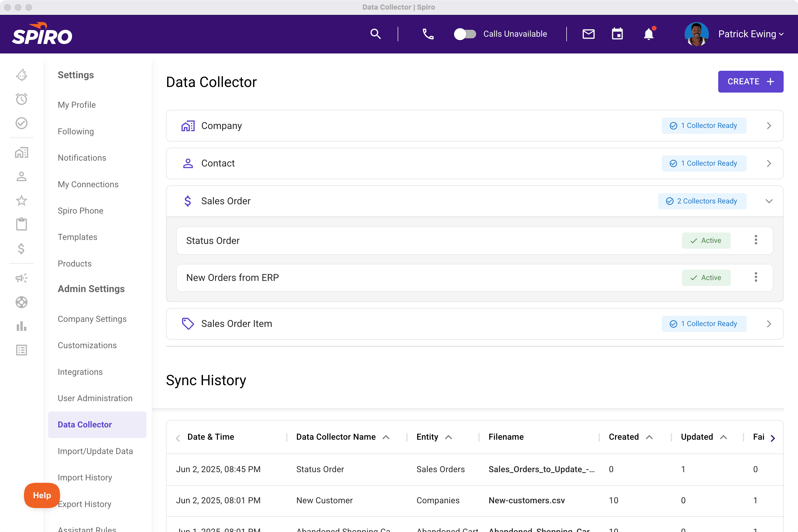The width and height of the screenshot is (798, 532).
Task: Expand the Sales Order Item chevron
Action: (x=769, y=324)
